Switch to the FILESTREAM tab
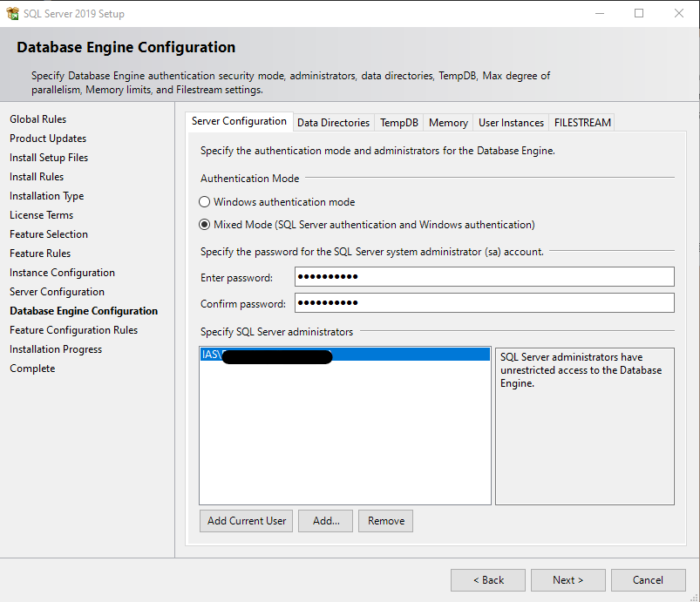This screenshot has height=602, width=700. pos(582,123)
